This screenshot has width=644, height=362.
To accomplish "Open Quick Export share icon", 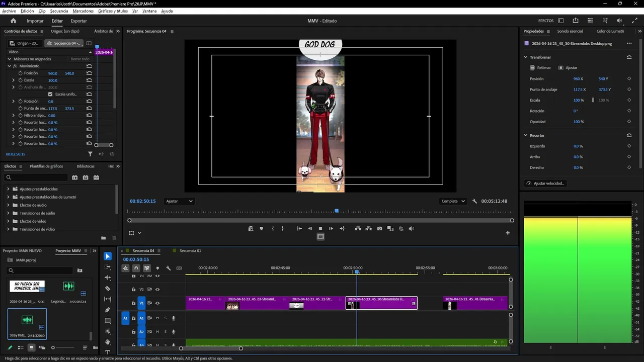I will pos(576,21).
